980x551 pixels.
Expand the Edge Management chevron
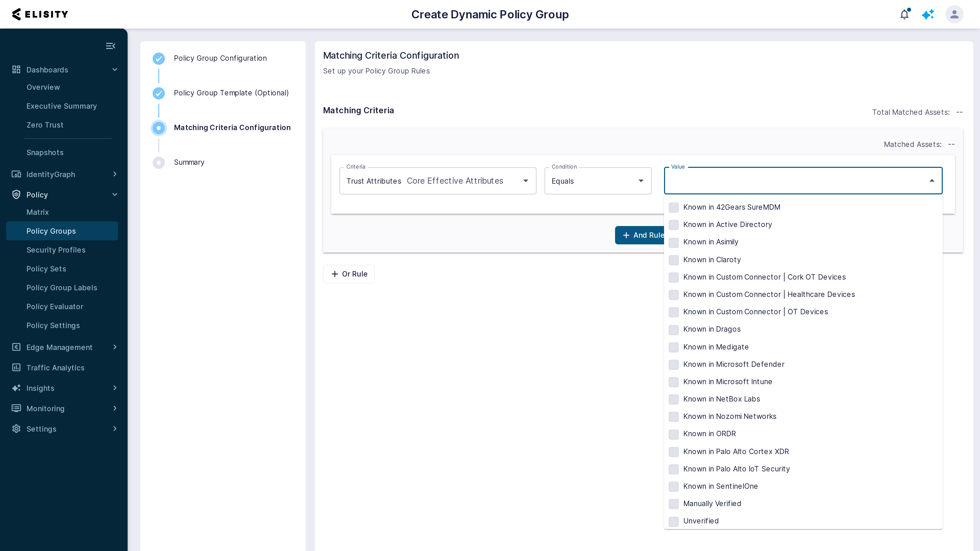(x=115, y=347)
